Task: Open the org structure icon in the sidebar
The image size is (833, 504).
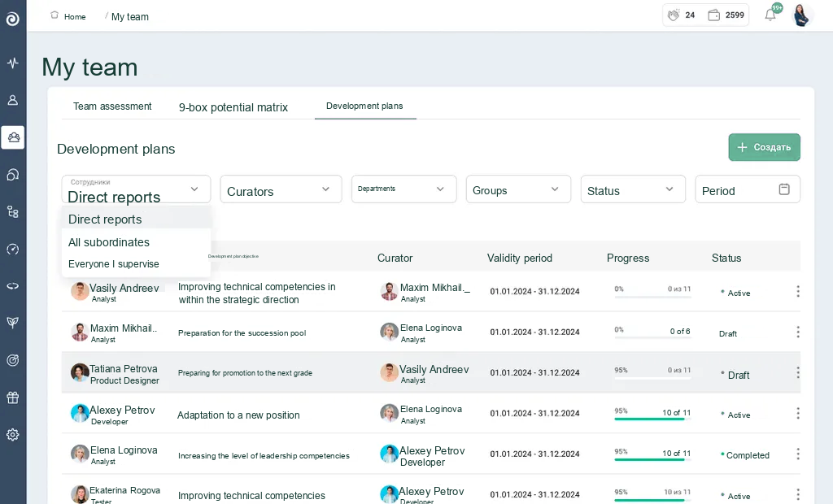Action: (13, 212)
